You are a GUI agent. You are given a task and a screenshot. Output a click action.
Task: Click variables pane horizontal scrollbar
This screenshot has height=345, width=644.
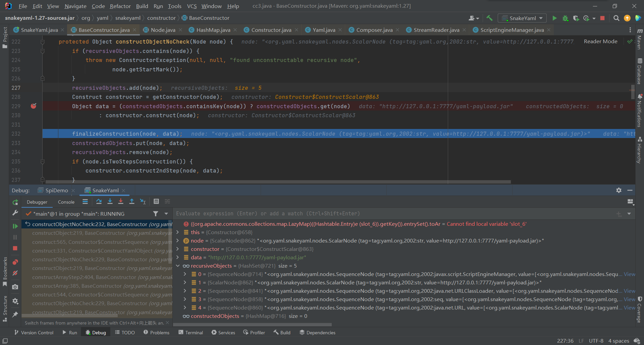[252, 324]
